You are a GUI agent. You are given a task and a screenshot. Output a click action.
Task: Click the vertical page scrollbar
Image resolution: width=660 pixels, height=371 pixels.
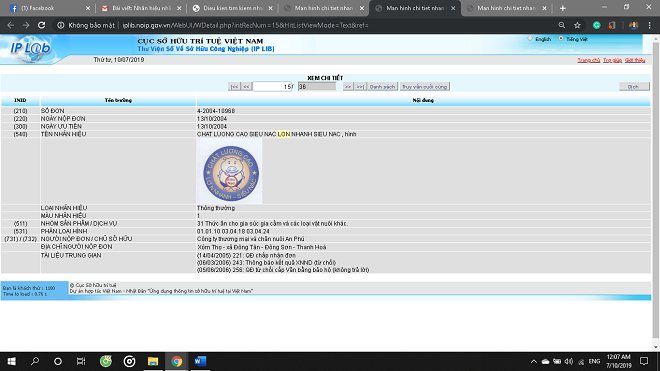pos(655,190)
